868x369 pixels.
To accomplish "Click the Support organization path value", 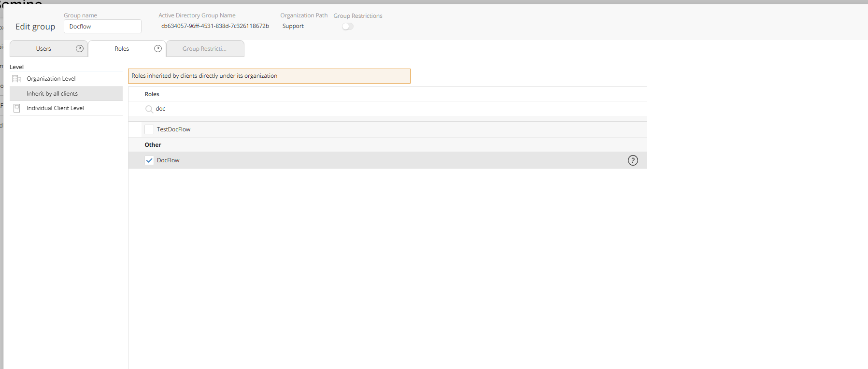I will click(x=293, y=26).
